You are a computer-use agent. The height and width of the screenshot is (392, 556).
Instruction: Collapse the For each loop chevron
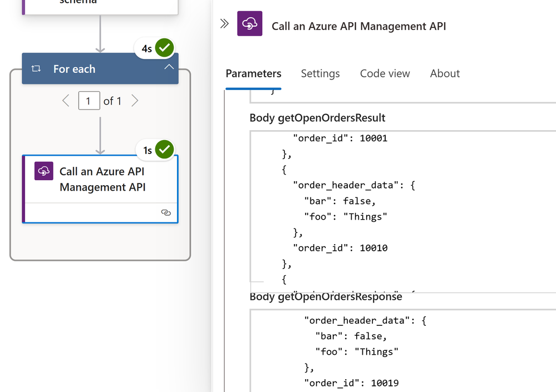(169, 67)
